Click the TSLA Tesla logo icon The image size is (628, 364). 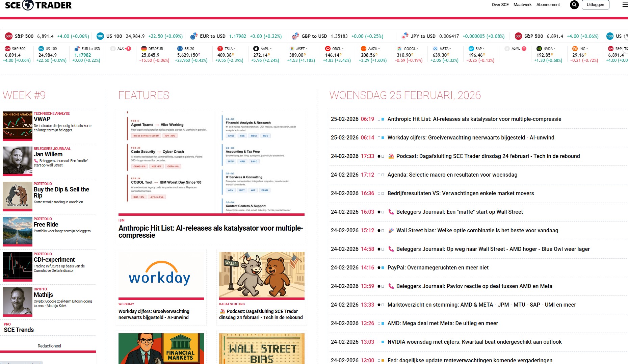pyautogui.click(x=220, y=49)
